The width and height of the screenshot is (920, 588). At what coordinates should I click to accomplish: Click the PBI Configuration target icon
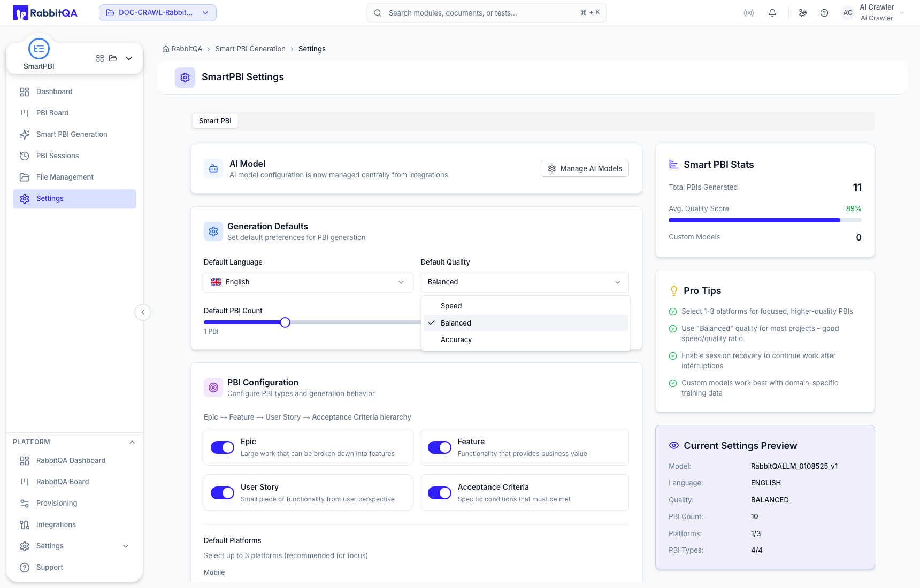click(x=213, y=388)
